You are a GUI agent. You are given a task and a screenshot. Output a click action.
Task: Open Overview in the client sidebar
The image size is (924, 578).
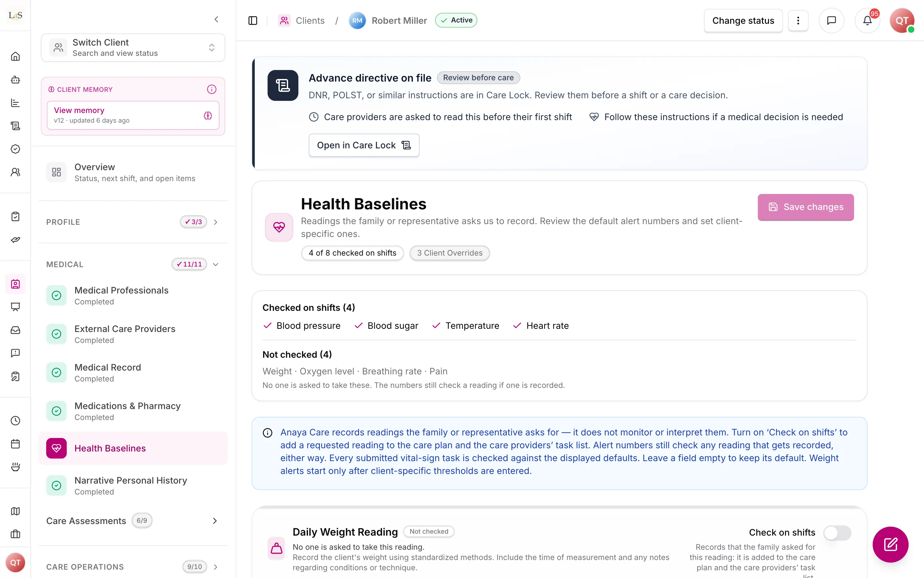point(133,172)
